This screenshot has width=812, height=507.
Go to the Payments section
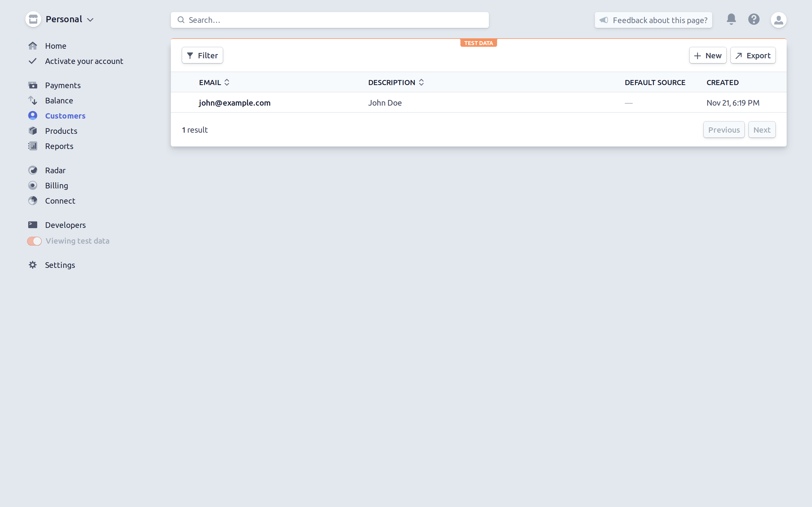tap(63, 85)
